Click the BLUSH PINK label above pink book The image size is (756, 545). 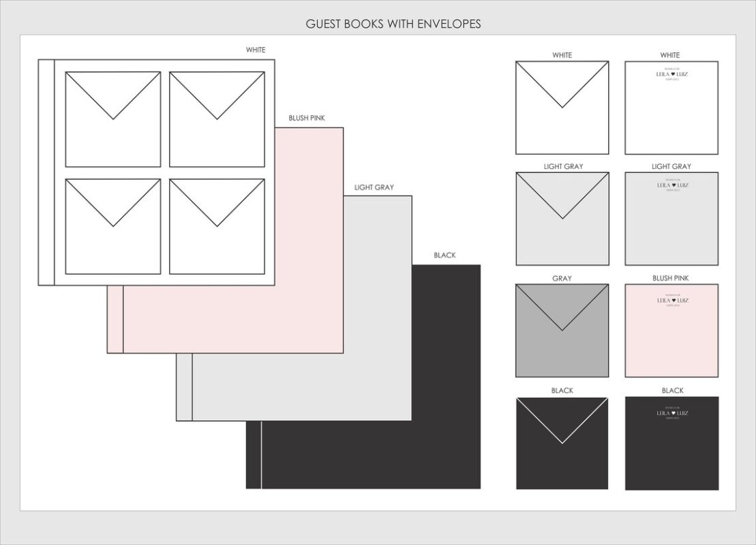coord(307,118)
